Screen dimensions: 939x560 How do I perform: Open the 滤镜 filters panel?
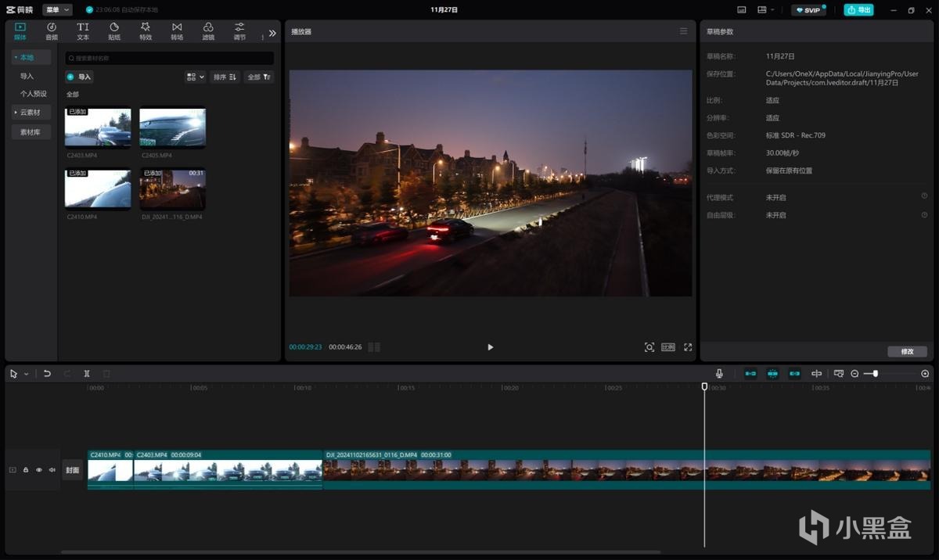pos(208,31)
